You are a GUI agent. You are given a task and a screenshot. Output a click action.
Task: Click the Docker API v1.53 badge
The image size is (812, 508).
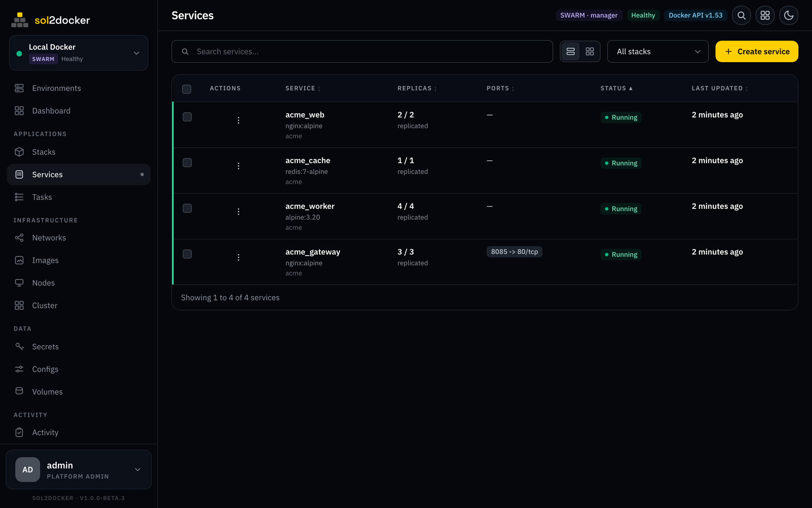coord(695,15)
